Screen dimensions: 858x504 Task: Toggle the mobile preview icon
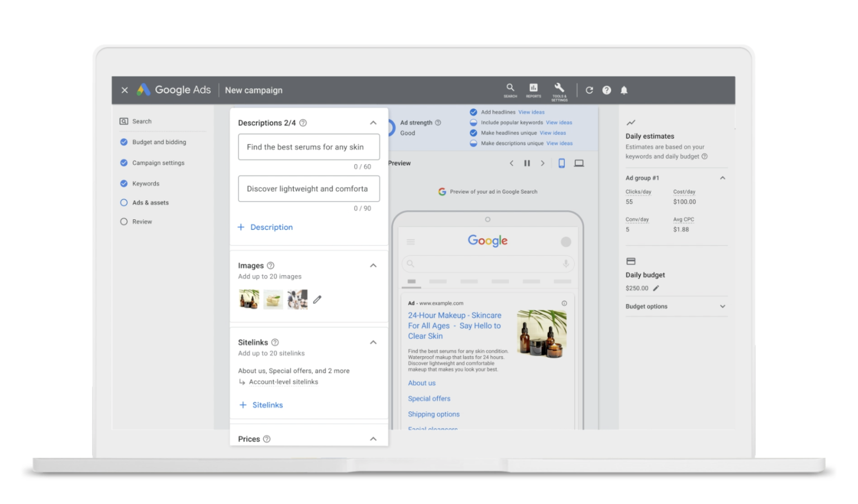(561, 163)
